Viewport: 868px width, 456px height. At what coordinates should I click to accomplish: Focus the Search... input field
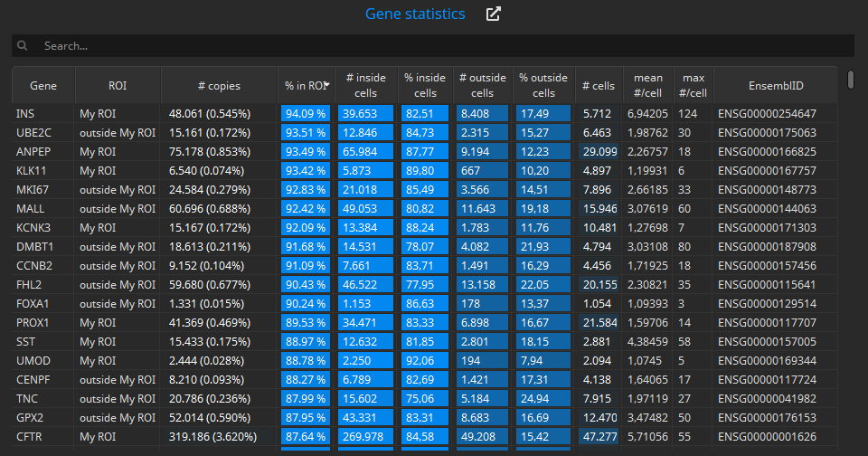[433, 45]
